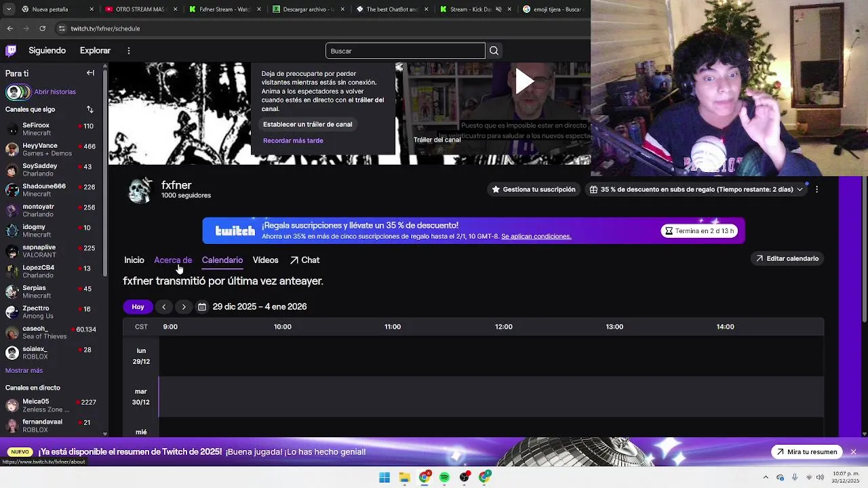Click Gestiona tu suscripción button
868x488 pixels.
click(x=534, y=189)
